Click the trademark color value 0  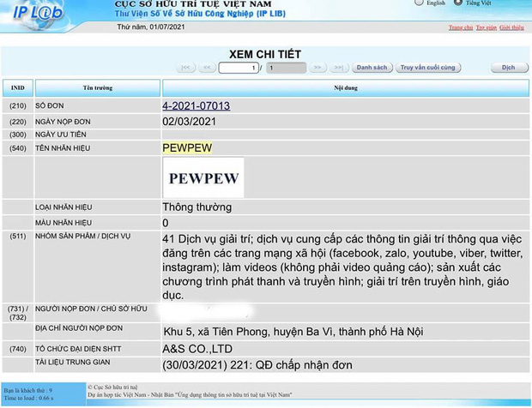pos(166,223)
